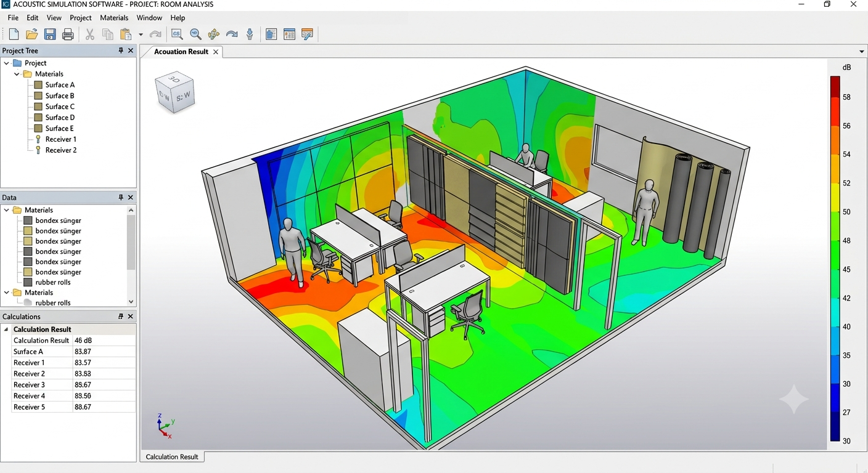Collapse the Project node in Project Tree
The width and height of the screenshot is (868, 473).
7,63
